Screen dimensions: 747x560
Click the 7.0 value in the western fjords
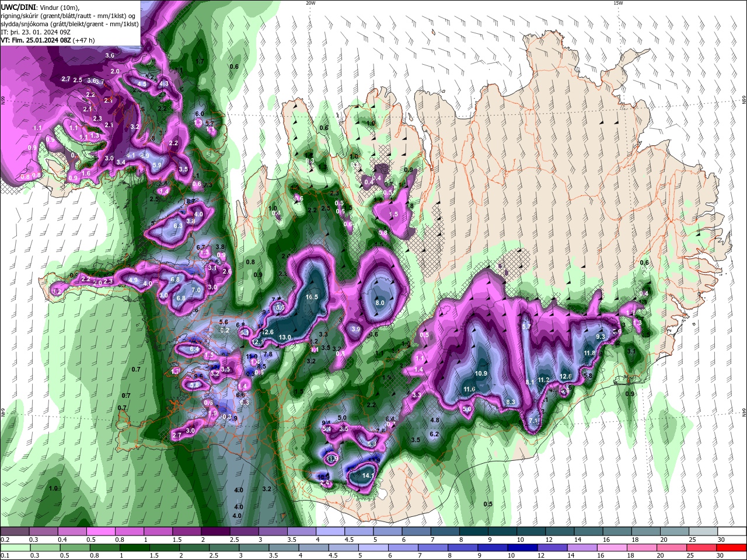coord(196,290)
